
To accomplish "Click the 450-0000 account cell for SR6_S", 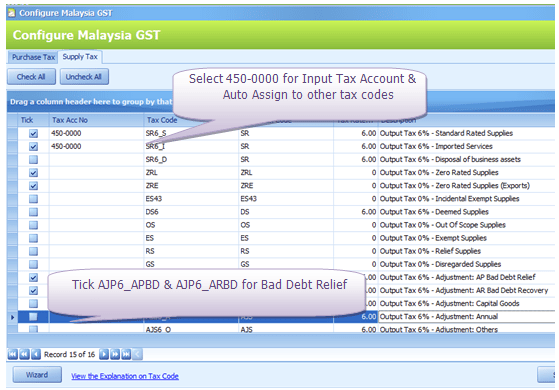I will pyautogui.click(x=96, y=133).
